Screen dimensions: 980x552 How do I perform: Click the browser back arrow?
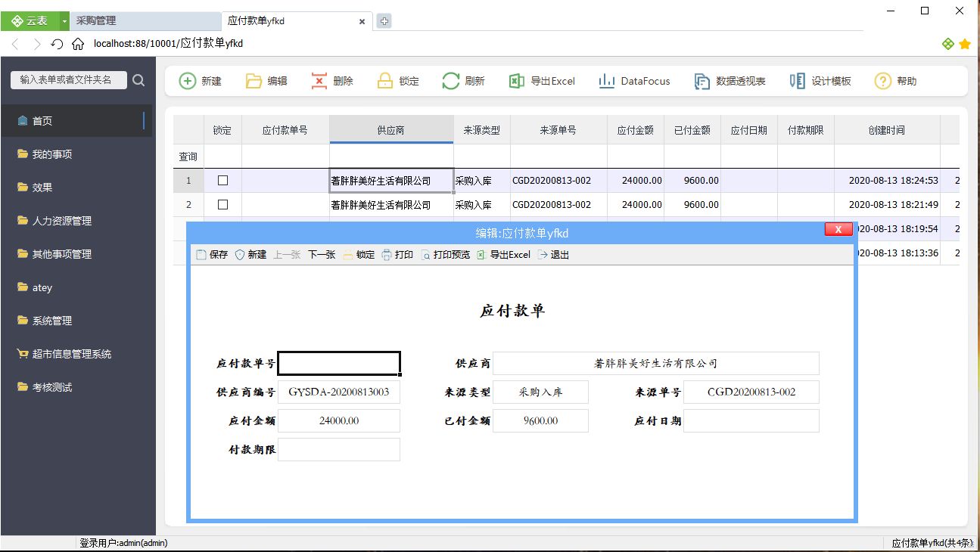point(15,44)
